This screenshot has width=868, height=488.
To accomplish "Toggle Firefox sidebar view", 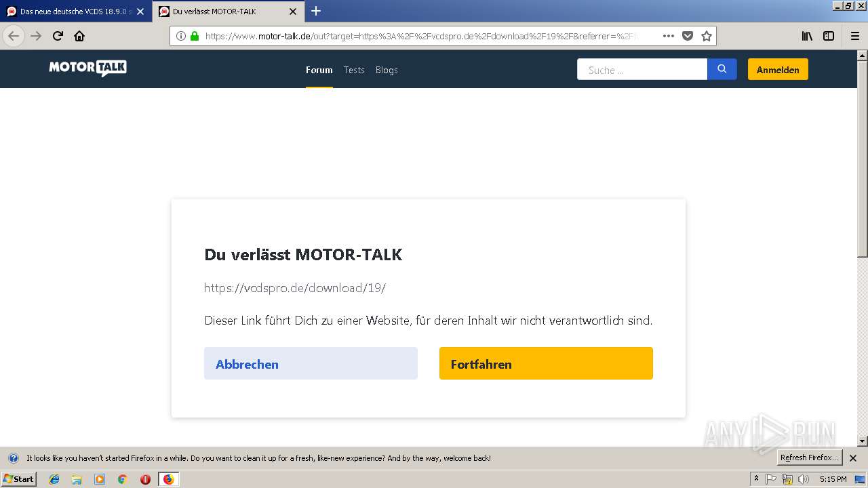I will pos(829,36).
